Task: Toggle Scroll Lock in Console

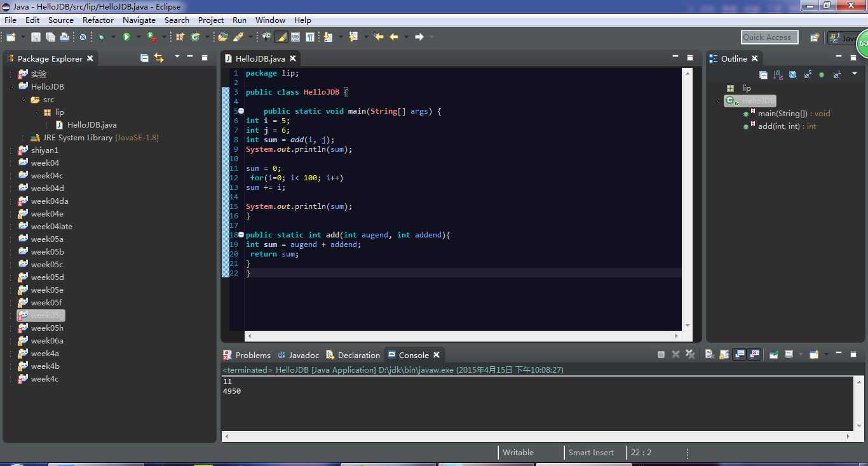Action: (724, 354)
